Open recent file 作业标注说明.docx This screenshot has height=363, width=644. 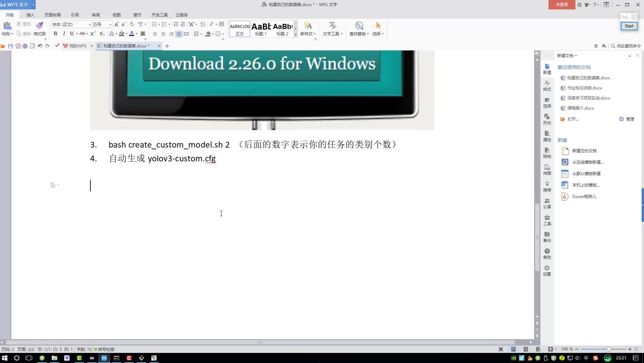(585, 88)
